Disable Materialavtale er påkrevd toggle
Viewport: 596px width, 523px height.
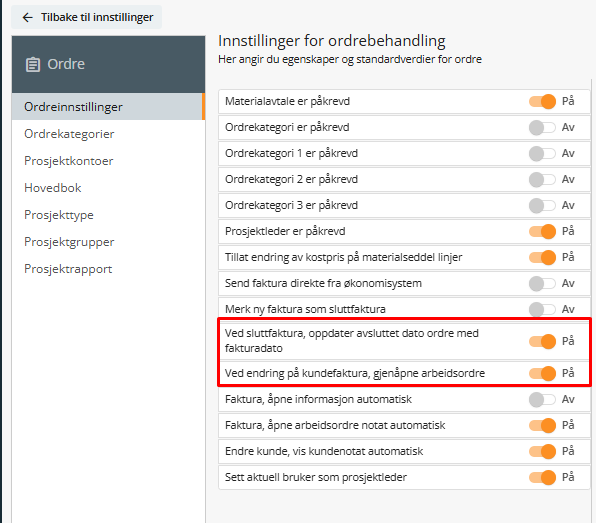[542, 101]
